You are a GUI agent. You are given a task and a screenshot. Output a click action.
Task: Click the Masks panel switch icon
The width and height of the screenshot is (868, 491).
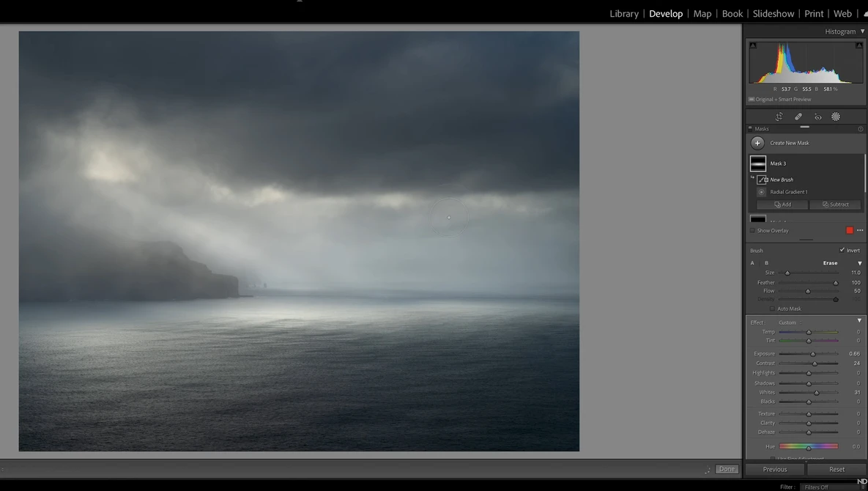751,128
